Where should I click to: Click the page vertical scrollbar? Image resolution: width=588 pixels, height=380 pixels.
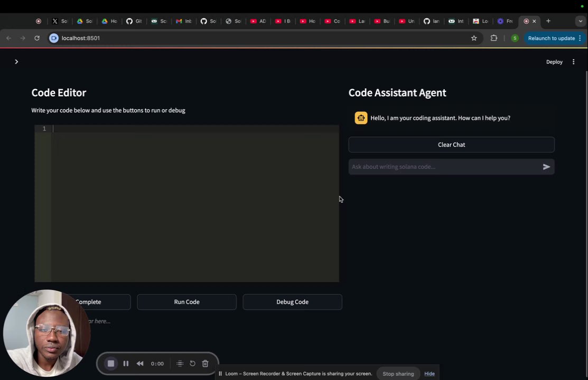(x=586, y=225)
